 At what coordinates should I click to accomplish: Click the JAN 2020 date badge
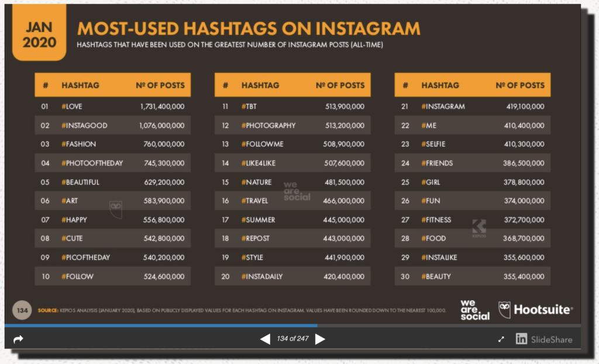tap(40, 35)
